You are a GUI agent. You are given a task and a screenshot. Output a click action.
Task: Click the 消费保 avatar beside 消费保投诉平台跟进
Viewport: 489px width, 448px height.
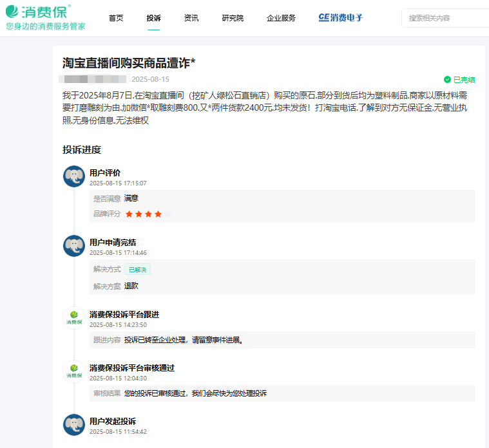click(74, 318)
